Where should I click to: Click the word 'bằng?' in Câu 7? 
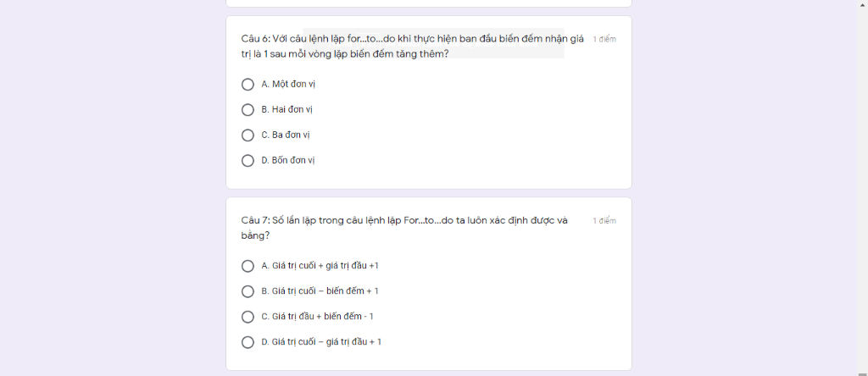point(255,235)
